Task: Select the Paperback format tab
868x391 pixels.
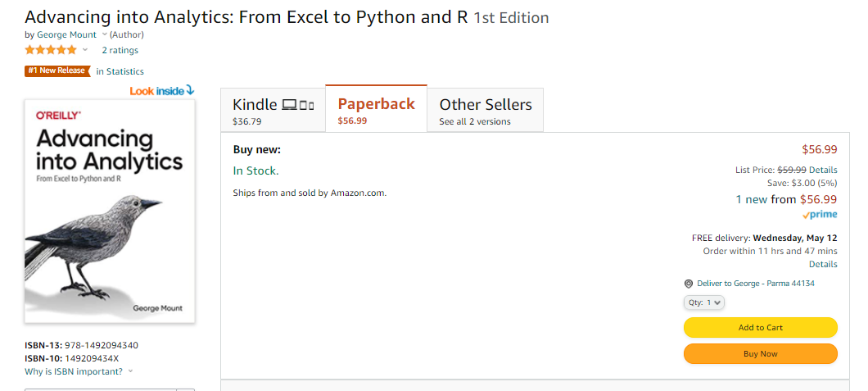Action: coord(376,110)
